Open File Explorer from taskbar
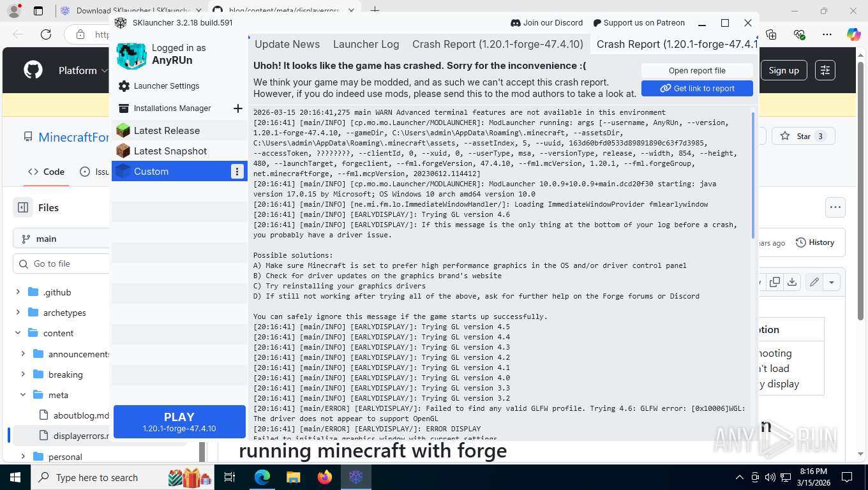Viewport: 868px width, 490px height. coord(293,477)
